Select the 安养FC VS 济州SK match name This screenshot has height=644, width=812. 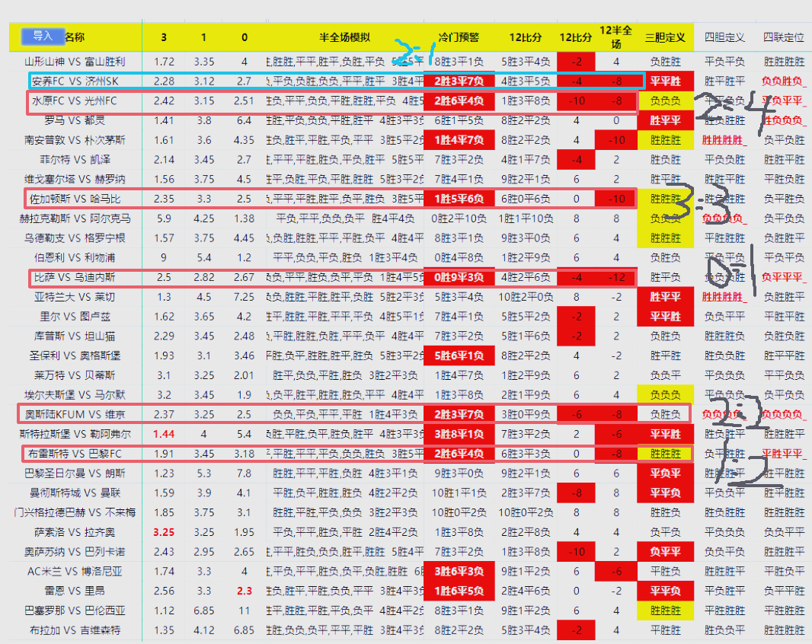[x=75, y=81]
